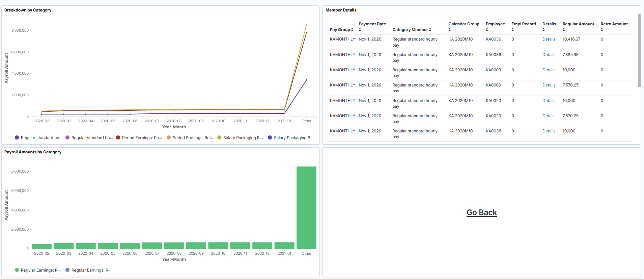This screenshot has height=279, width=644.
Task: Click Retro Amount sort icon
Action: (602, 30)
